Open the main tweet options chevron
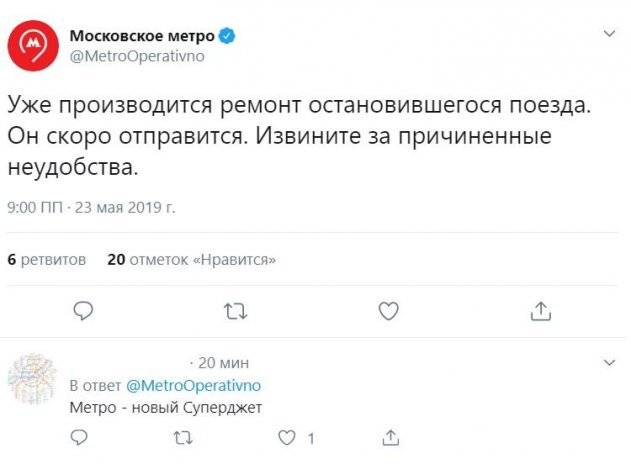The width and height of the screenshot is (631, 464). [609, 34]
